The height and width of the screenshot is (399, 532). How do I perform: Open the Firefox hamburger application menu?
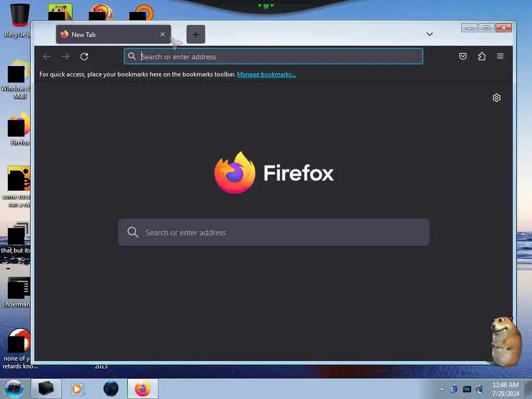[500, 56]
